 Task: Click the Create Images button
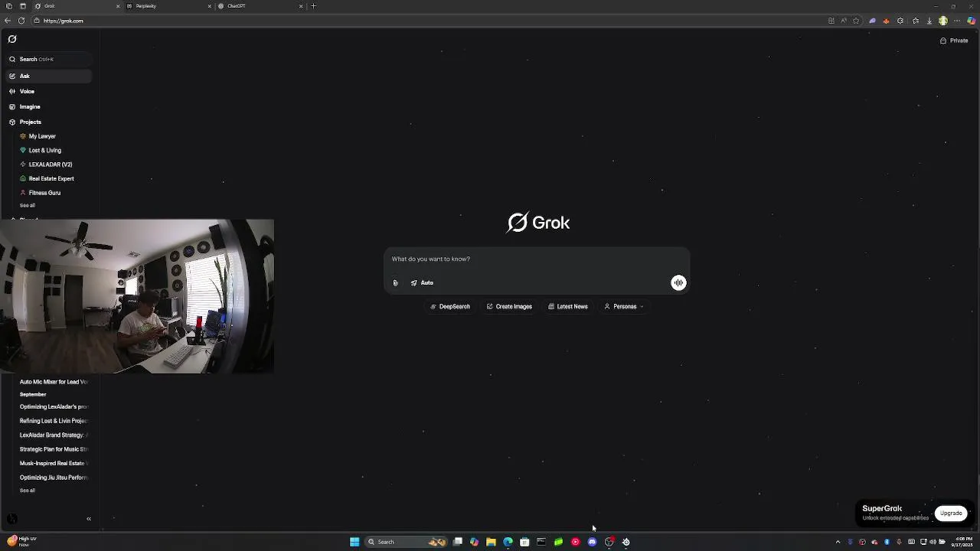pos(509,307)
